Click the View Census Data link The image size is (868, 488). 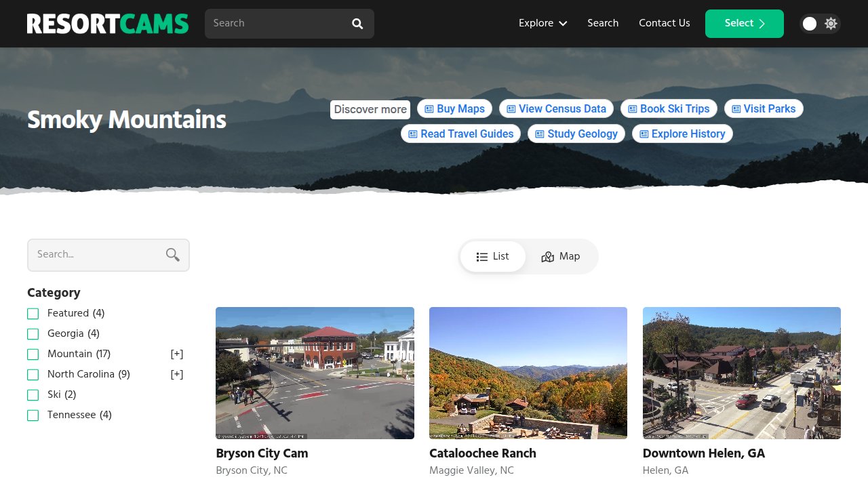click(x=556, y=108)
